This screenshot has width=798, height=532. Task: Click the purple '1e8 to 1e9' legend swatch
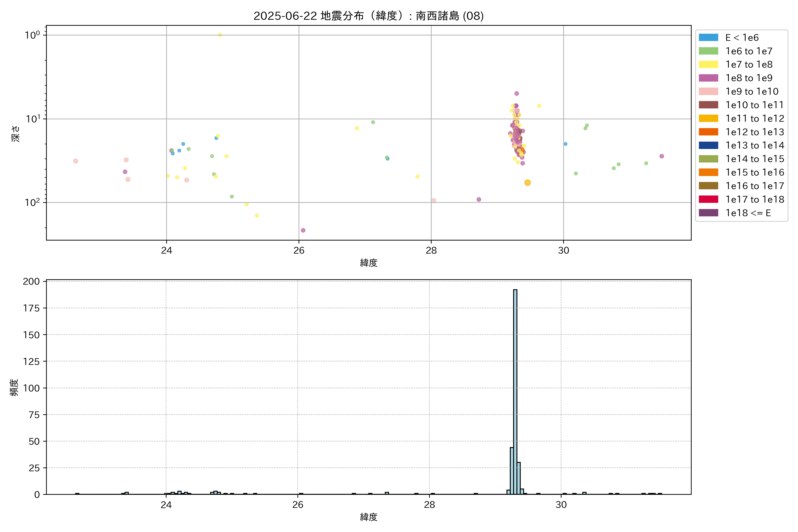708,78
